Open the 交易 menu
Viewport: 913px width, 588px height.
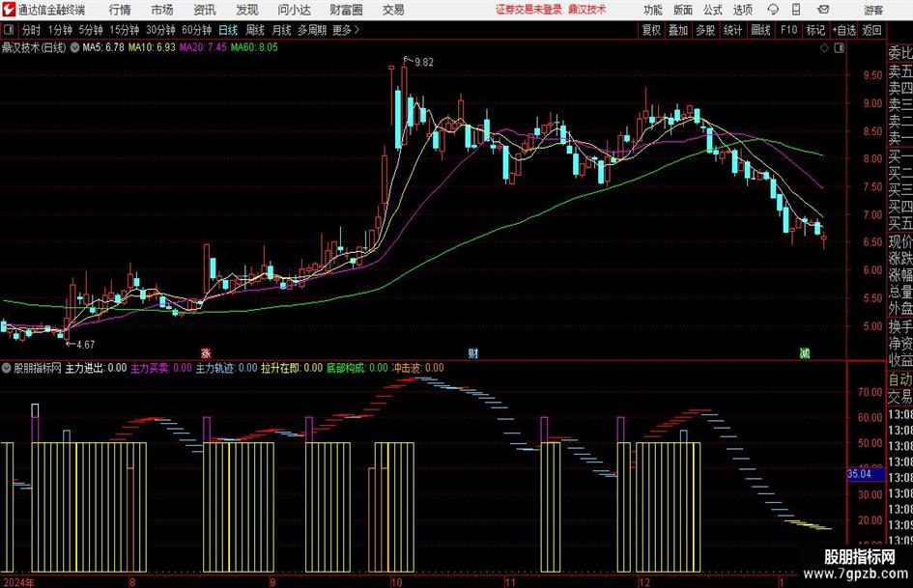coord(393,10)
